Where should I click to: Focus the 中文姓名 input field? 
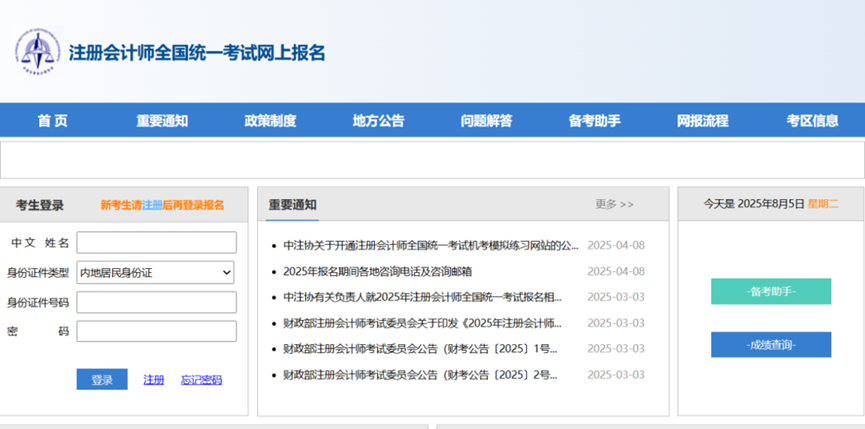(157, 243)
